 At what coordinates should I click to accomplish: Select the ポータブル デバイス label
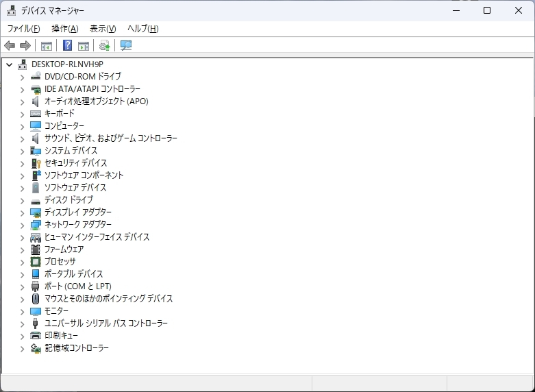tap(74, 274)
